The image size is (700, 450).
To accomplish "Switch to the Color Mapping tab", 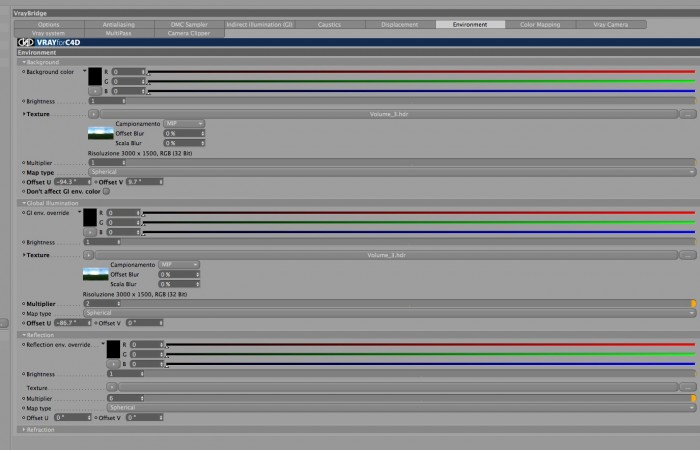I will tap(540, 25).
